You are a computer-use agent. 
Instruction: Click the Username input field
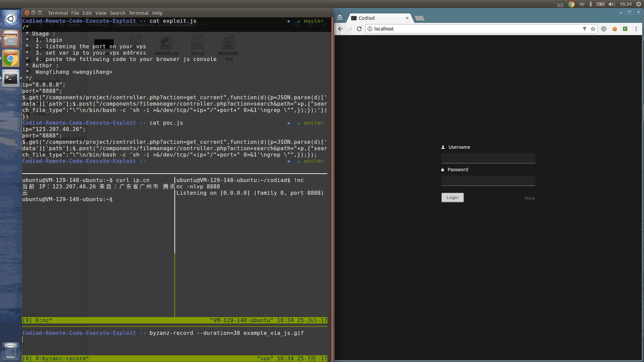(488, 158)
